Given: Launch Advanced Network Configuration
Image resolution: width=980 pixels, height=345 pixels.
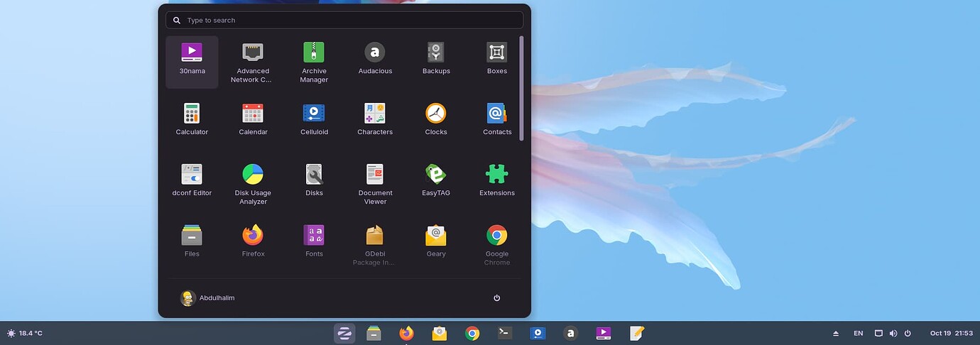Looking at the screenshot, I should [253, 62].
